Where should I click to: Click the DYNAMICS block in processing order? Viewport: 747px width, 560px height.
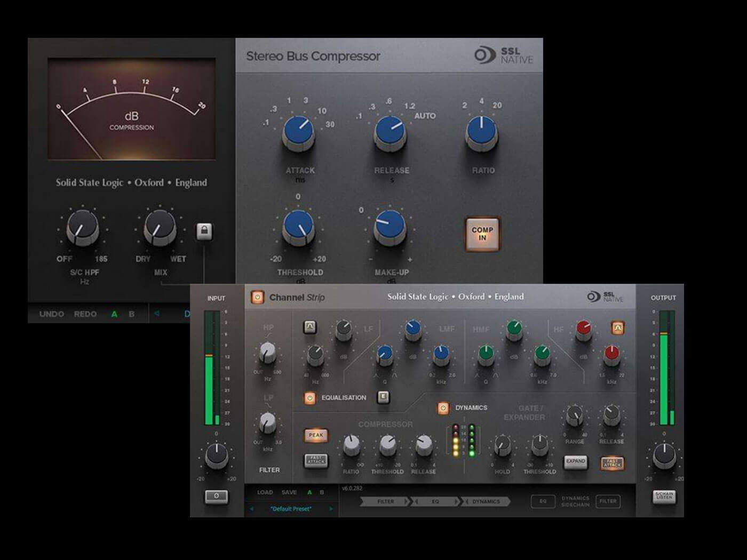486,501
